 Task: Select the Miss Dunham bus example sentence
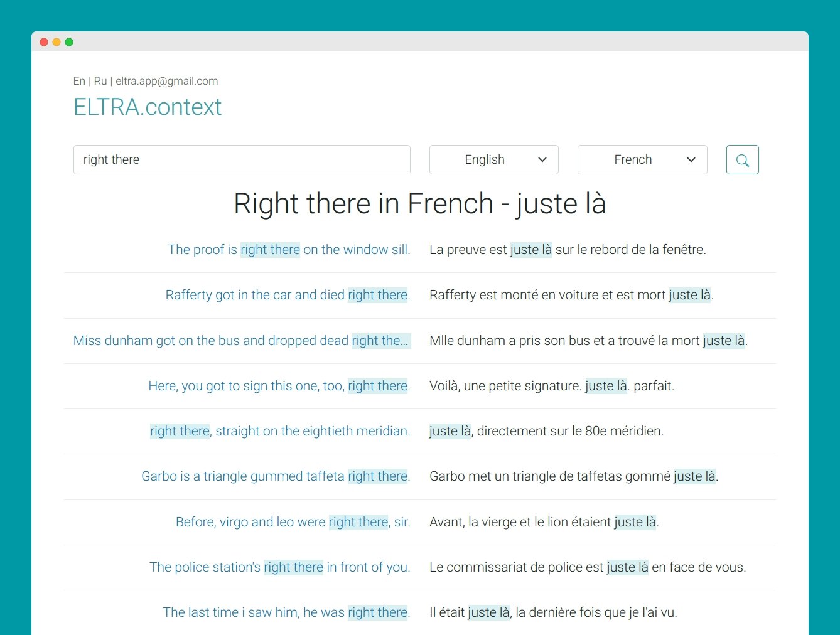[x=242, y=341]
